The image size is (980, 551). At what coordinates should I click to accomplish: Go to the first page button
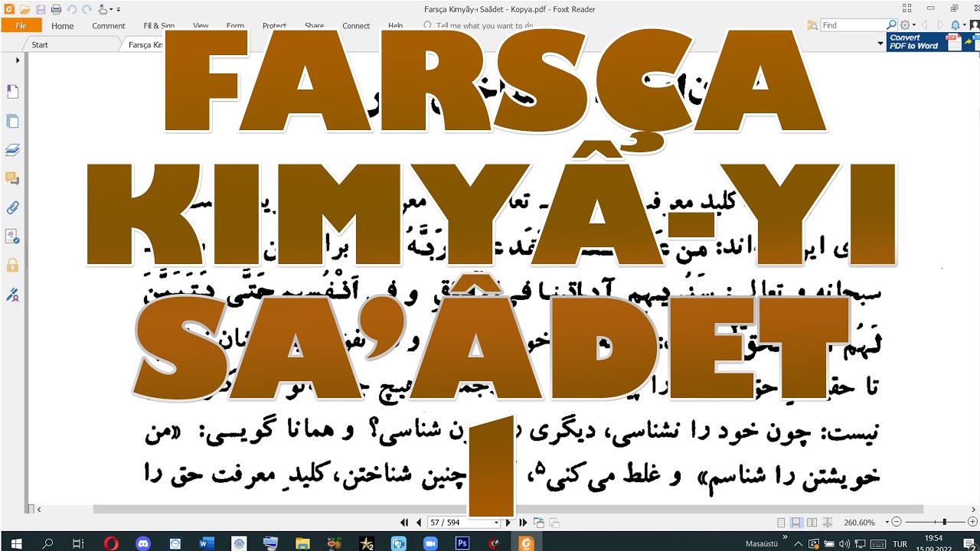click(x=404, y=523)
